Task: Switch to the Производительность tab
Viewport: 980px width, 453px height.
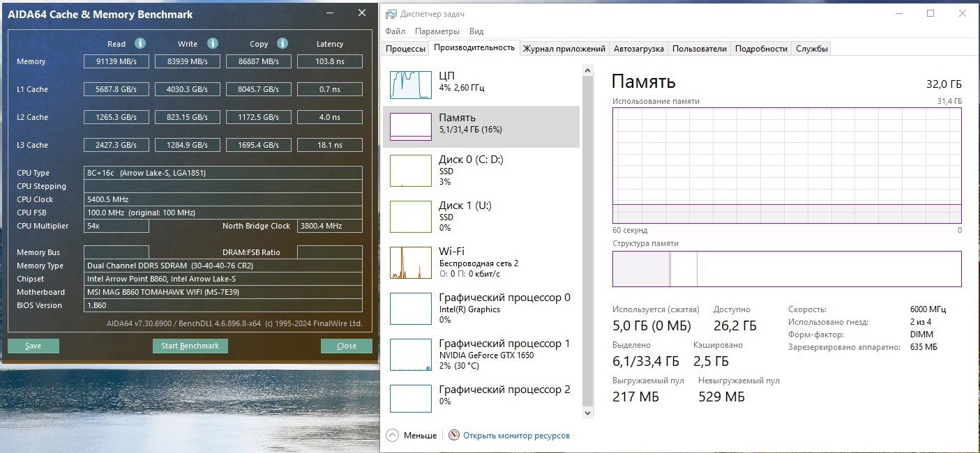Action: coord(474,47)
